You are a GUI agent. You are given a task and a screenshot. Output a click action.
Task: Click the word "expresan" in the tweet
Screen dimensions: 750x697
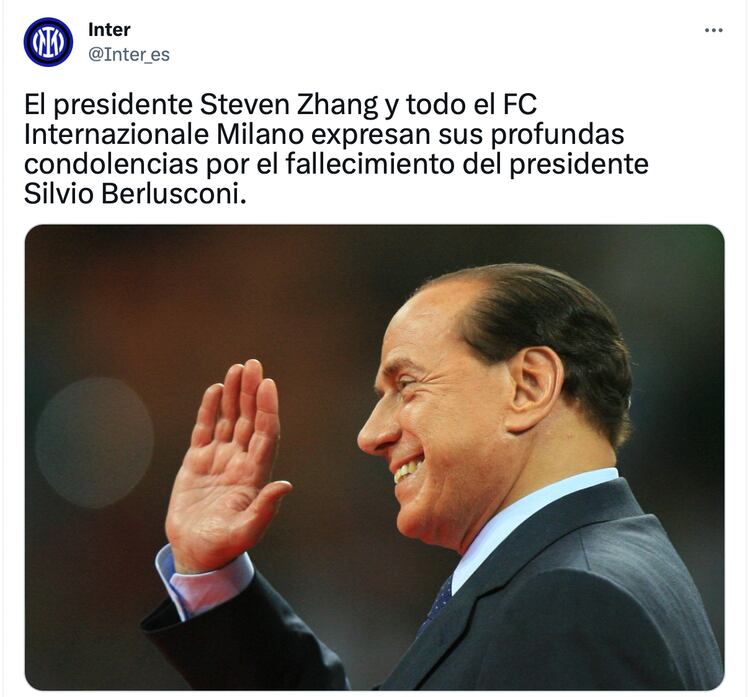(372, 136)
